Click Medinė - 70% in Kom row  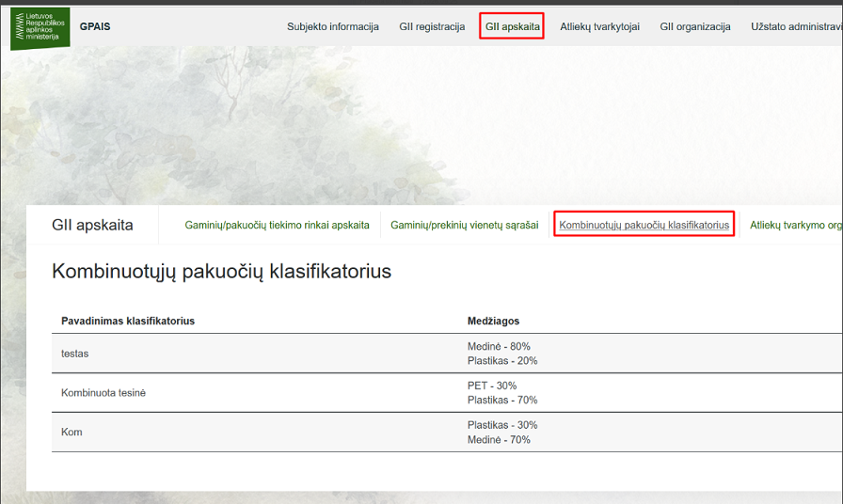tap(499, 439)
